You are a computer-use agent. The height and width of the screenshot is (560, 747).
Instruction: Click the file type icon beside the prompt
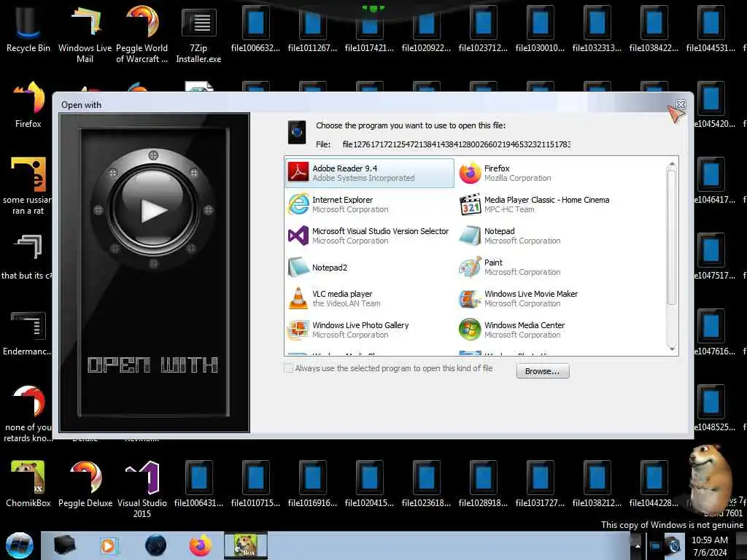click(297, 132)
